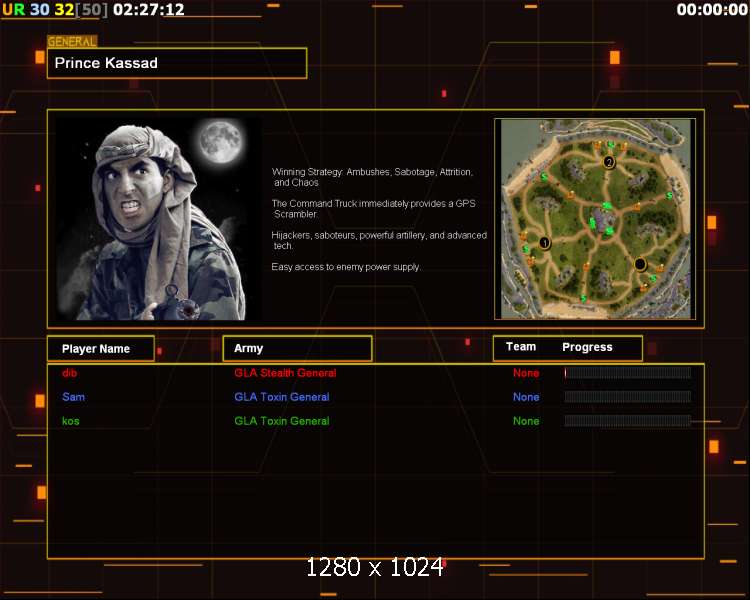Select player dib in the list
Screen dimensions: 750x600
[69, 373]
